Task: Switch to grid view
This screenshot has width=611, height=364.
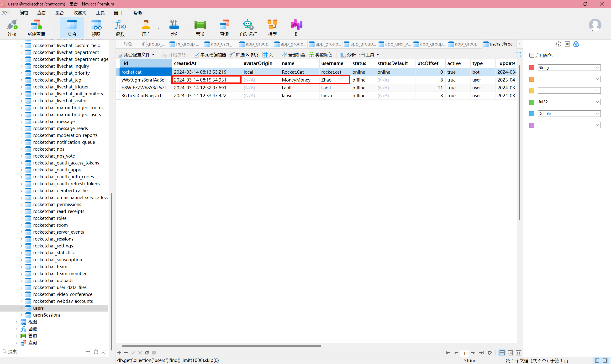Action: [502, 353]
